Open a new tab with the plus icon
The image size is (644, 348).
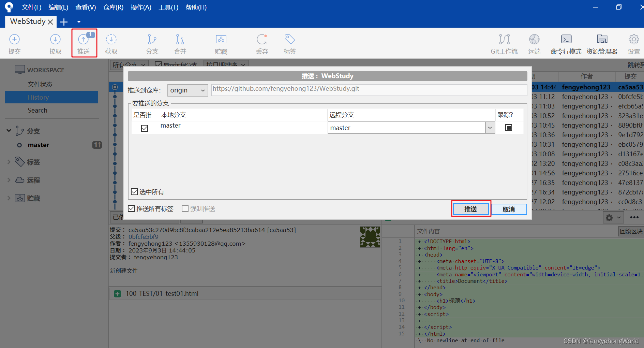point(64,22)
